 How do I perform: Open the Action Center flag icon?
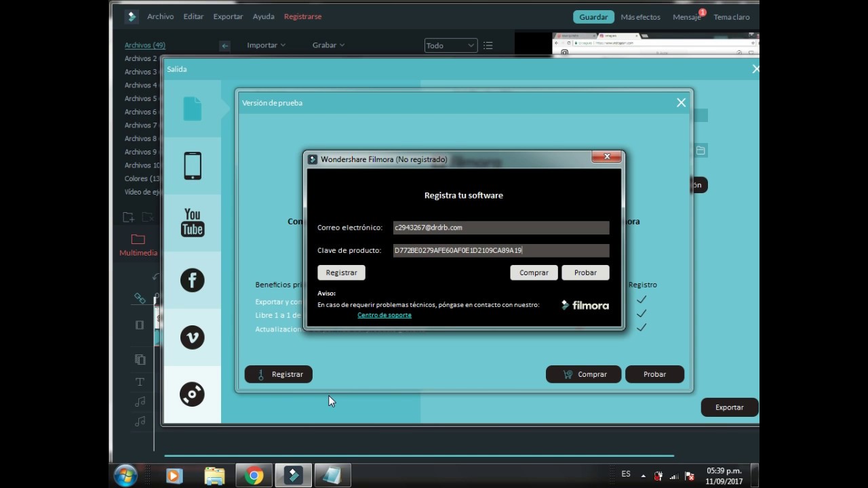[x=689, y=476]
